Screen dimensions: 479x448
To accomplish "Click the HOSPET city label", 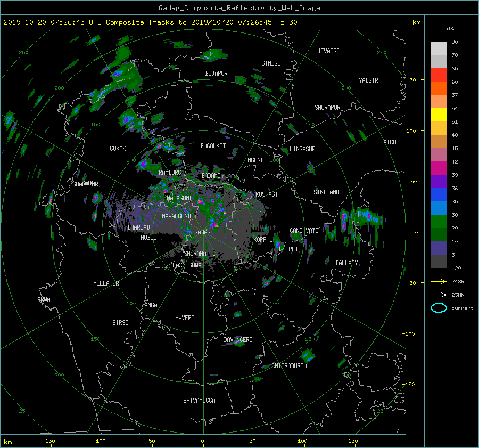I will [288, 249].
